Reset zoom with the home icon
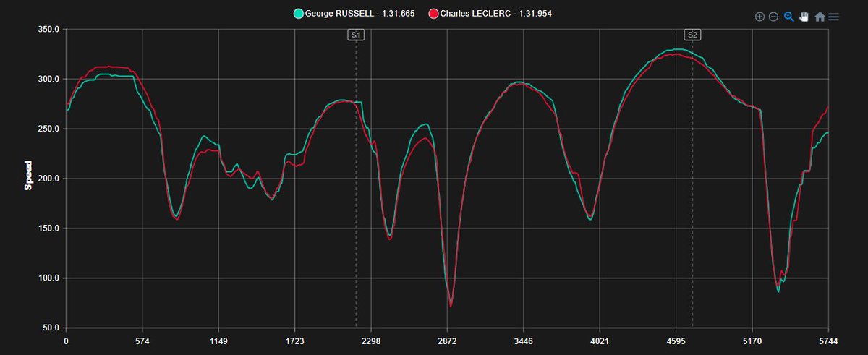The image size is (868, 355). coord(820,17)
